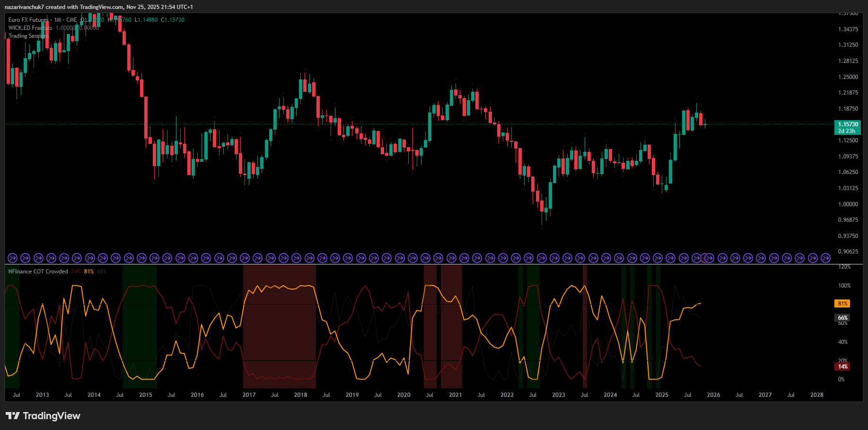Click the TradingView logo in the bottom-left corner
868x430 pixels.
(43, 416)
